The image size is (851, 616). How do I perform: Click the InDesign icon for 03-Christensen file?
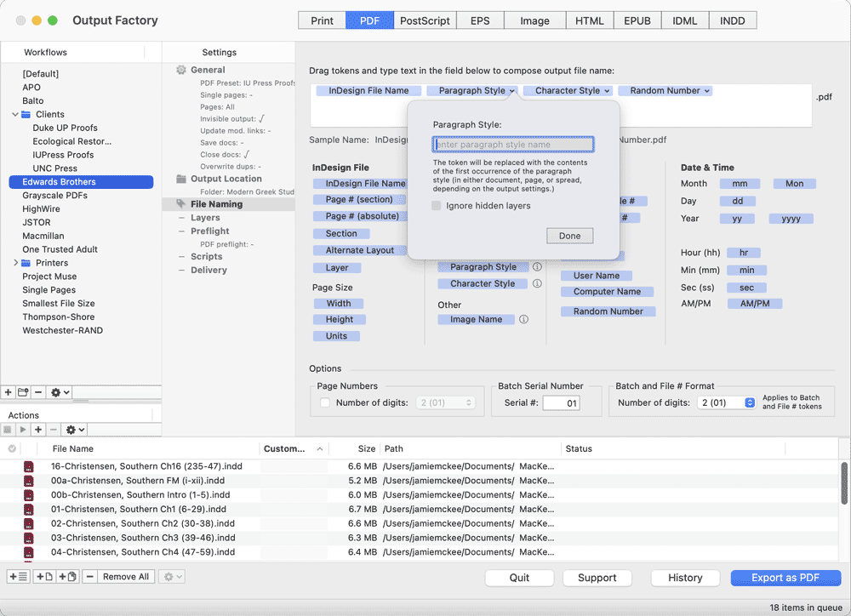click(28, 538)
